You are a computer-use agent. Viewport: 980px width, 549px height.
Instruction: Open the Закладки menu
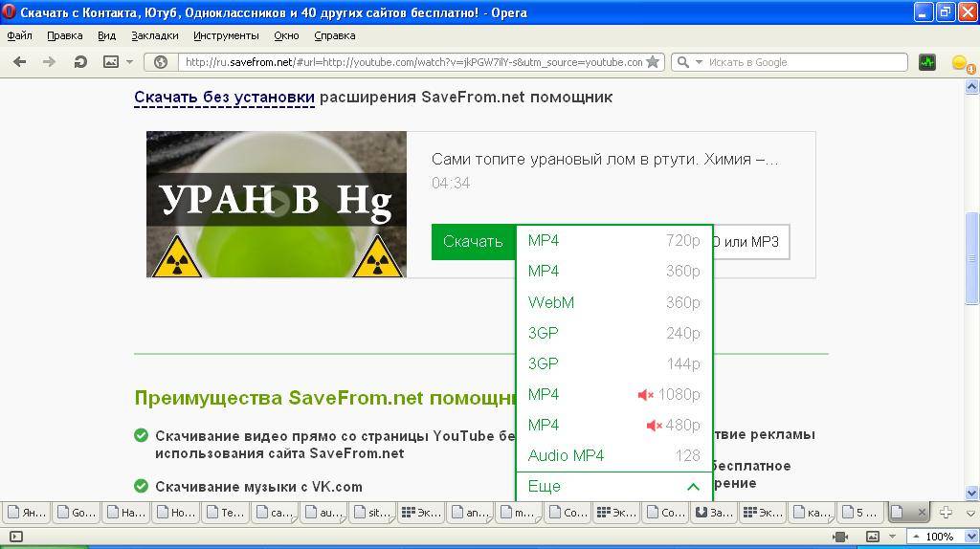pos(154,35)
